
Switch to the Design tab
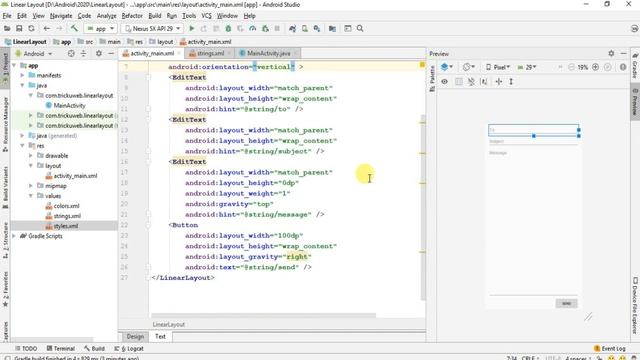coord(135,336)
